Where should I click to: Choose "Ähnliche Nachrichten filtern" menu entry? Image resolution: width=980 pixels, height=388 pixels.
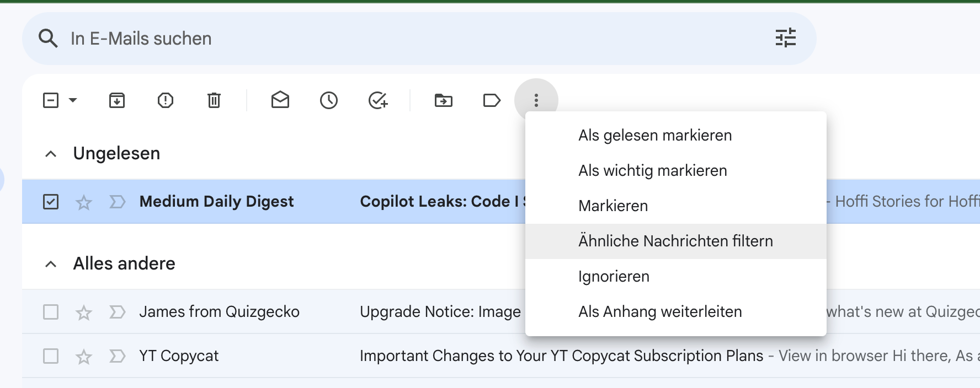pyautogui.click(x=675, y=241)
